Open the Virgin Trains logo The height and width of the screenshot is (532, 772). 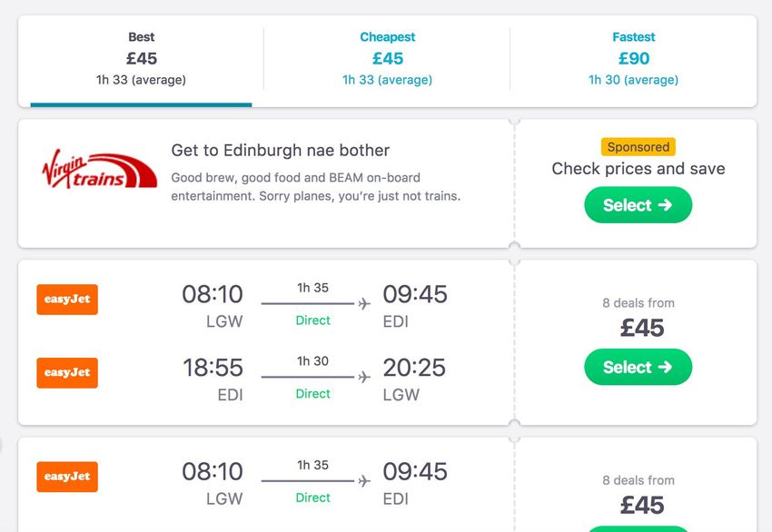pos(99,168)
